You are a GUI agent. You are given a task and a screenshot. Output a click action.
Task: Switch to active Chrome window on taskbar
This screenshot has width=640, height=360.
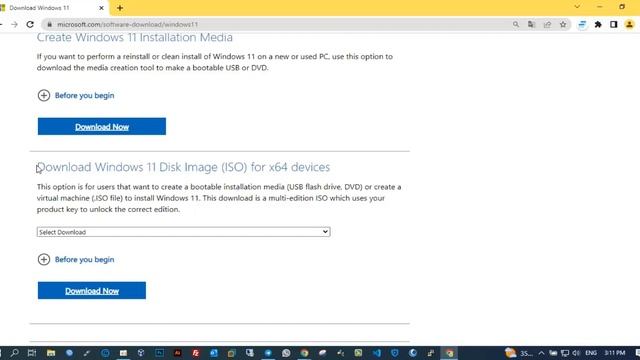click(449, 353)
